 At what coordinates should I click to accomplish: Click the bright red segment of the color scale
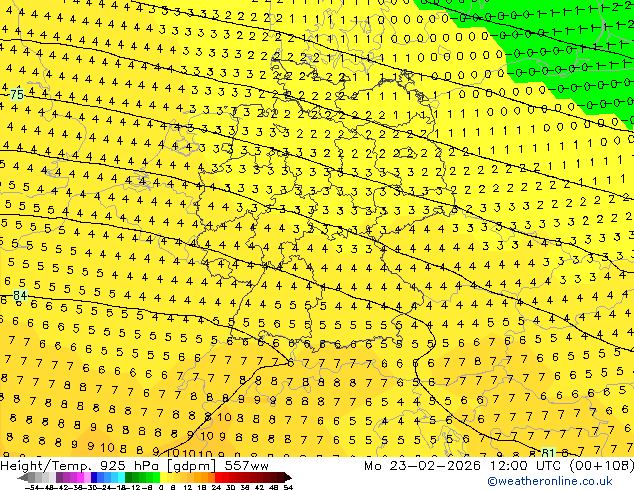click(218, 477)
